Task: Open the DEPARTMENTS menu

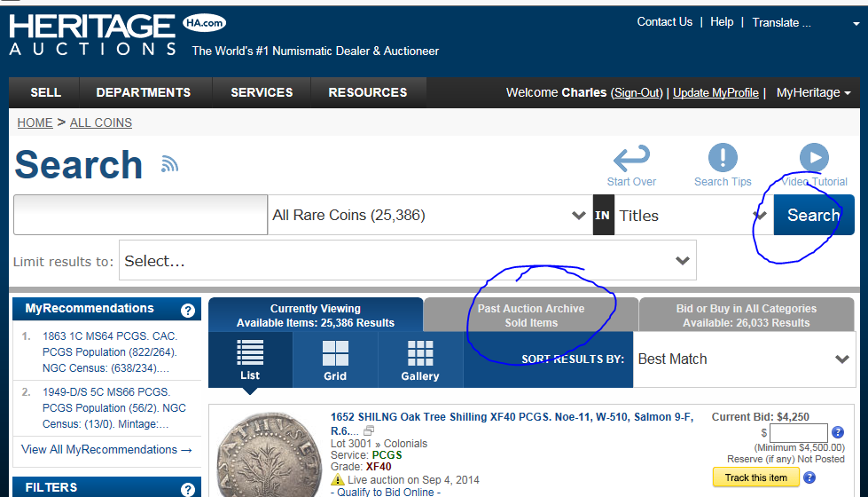Action: (x=144, y=92)
